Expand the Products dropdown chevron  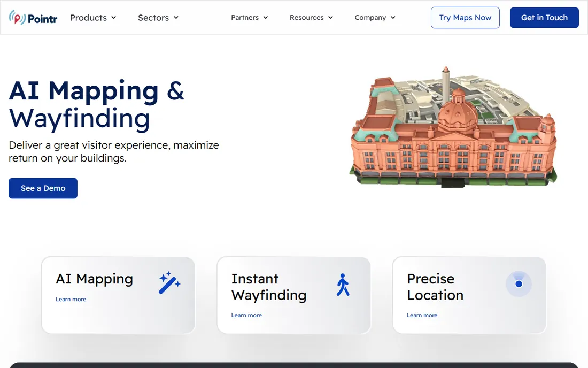coord(114,18)
